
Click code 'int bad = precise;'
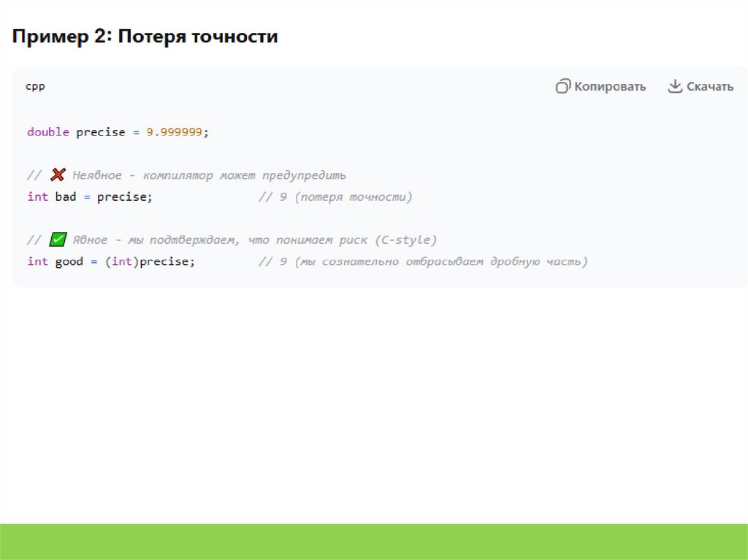click(90, 196)
